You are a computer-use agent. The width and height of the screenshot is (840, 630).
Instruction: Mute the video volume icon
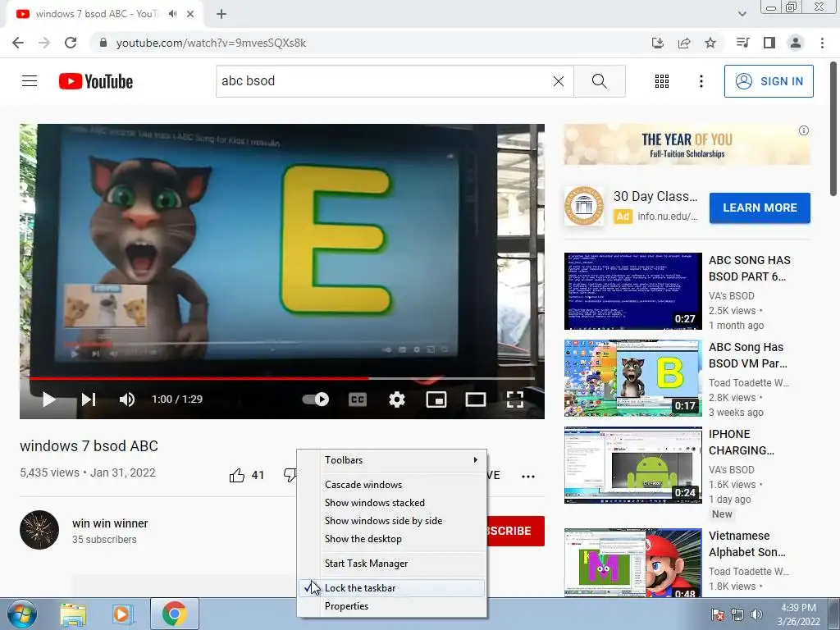coord(127,399)
